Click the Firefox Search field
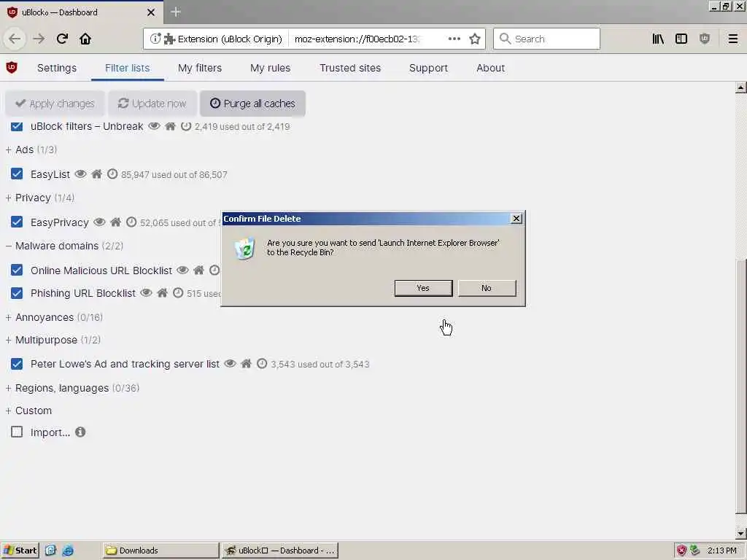The height and width of the screenshot is (560, 747). (546, 39)
